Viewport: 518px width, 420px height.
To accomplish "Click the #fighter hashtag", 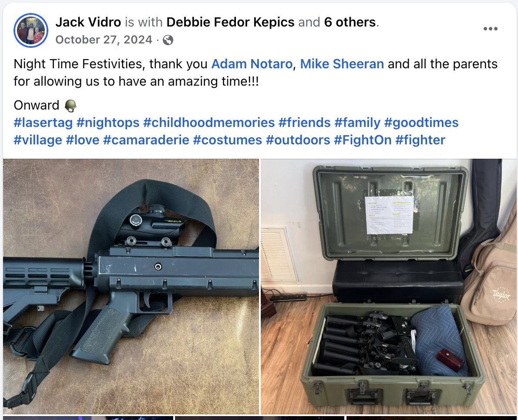I will 420,140.
